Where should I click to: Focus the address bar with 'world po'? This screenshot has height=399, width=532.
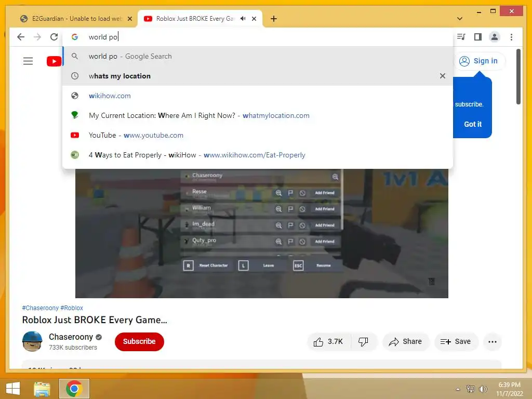coord(258,37)
